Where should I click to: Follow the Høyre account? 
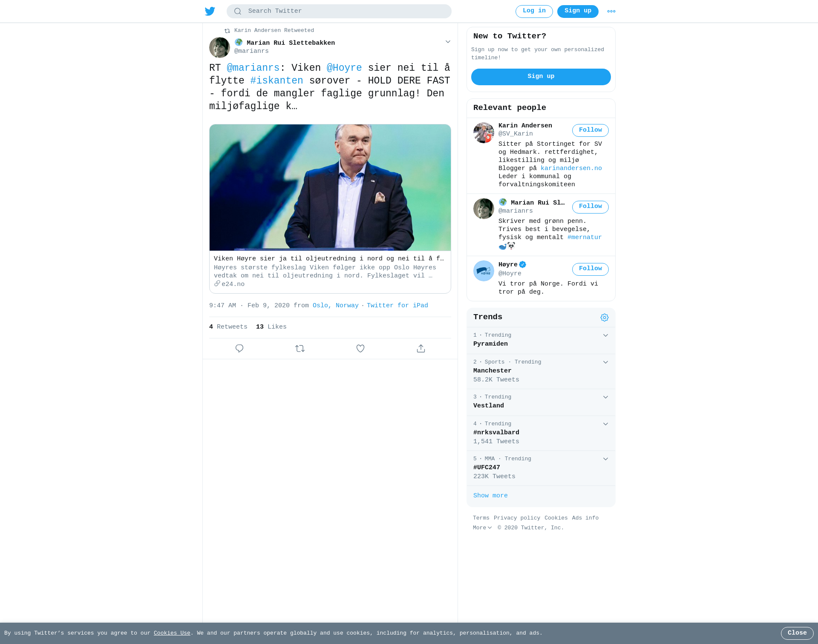click(590, 269)
